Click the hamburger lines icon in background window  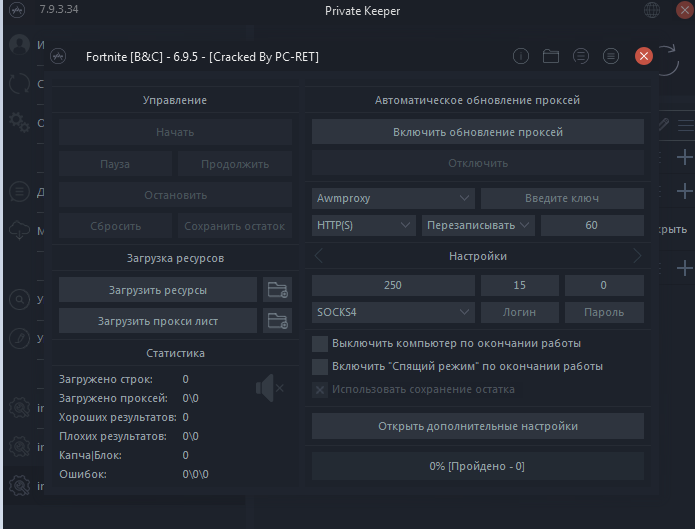point(686,125)
